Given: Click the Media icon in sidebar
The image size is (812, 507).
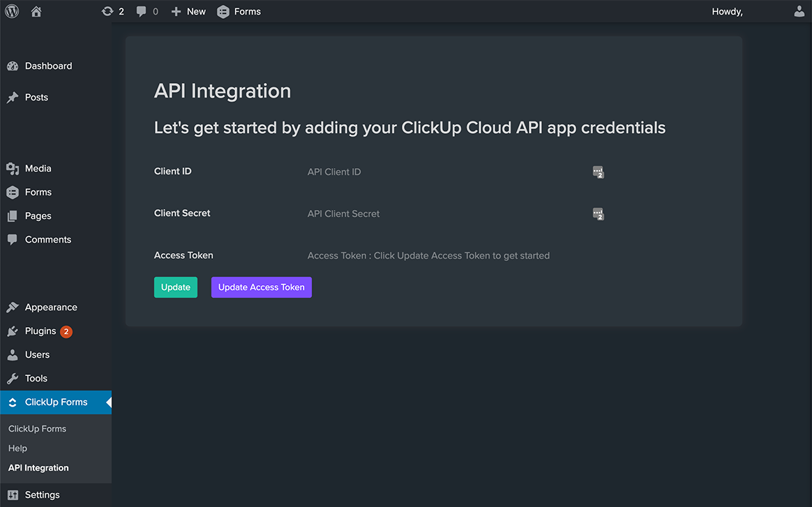Looking at the screenshot, I should click(13, 169).
